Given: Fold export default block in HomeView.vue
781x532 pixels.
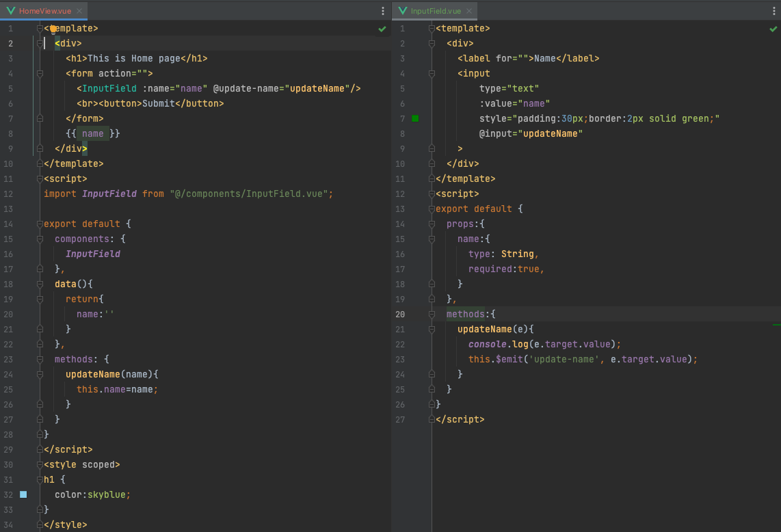Looking at the screenshot, I should coord(40,224).
